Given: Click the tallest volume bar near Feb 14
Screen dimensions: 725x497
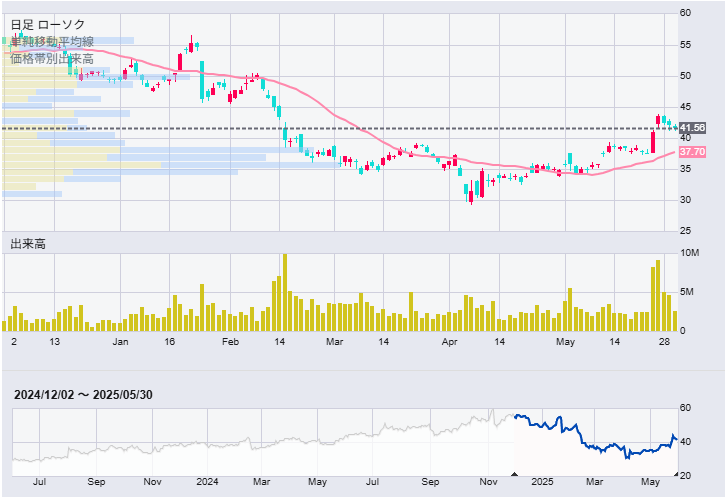Looking at the screenshot, I should point(285,292).
